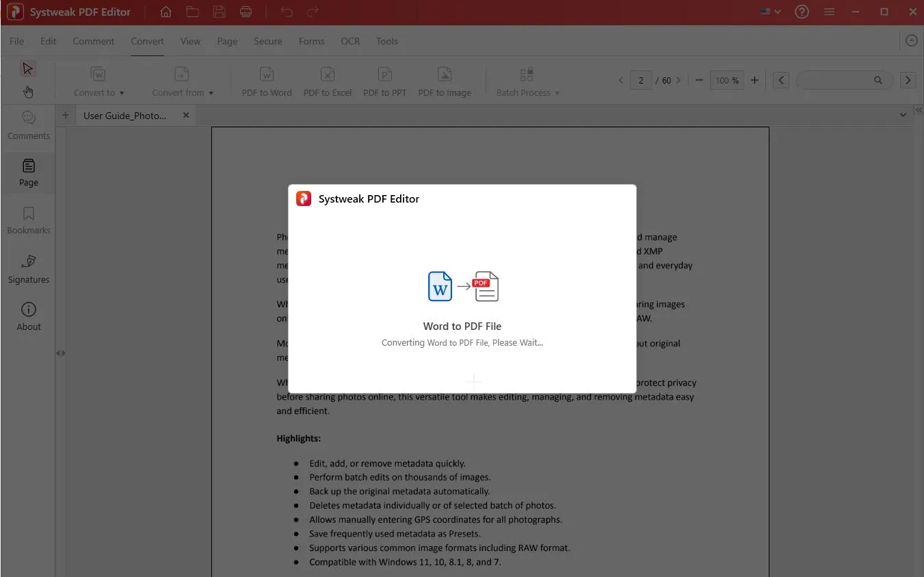Click the search magnifier icon
This screenshot has height=577, width=924.
878,80
